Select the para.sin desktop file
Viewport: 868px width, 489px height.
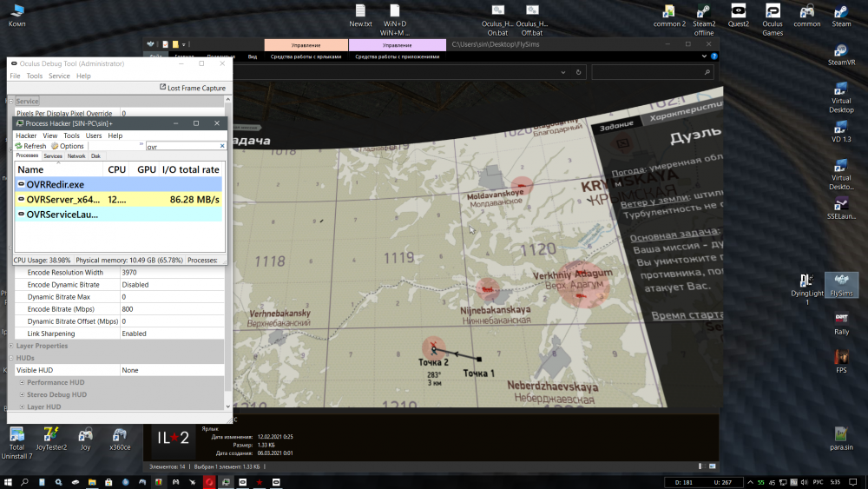tap(841, 439)
